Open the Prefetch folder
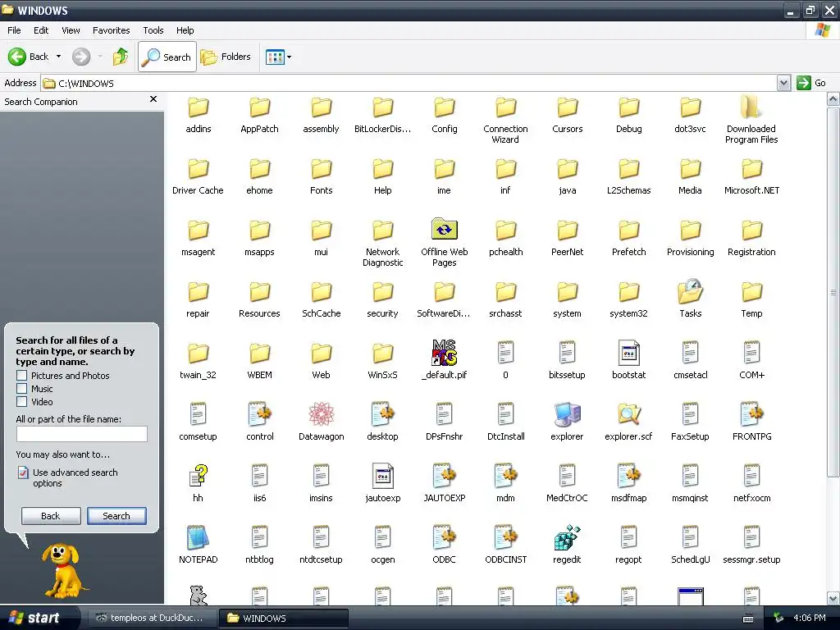The image size is (840, 630). click(628, 231)
